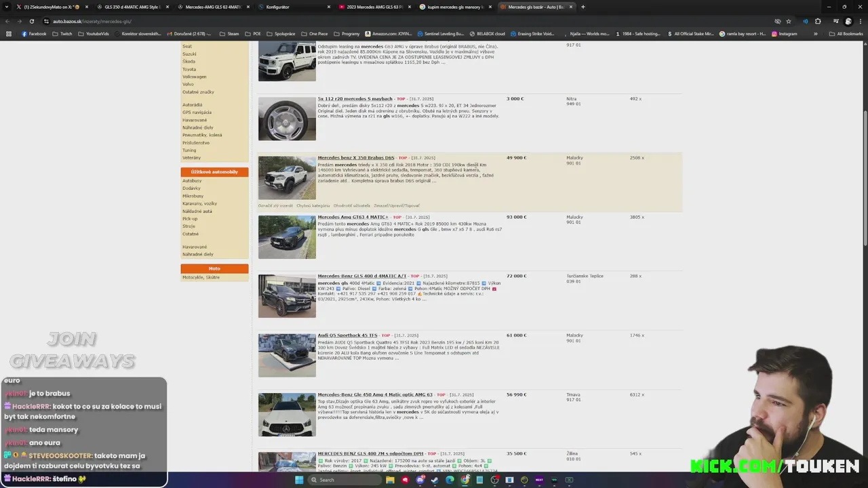Open OBS Studio from taskbar
The height and width of the screenshot is (488, 868).
[494, 480]
